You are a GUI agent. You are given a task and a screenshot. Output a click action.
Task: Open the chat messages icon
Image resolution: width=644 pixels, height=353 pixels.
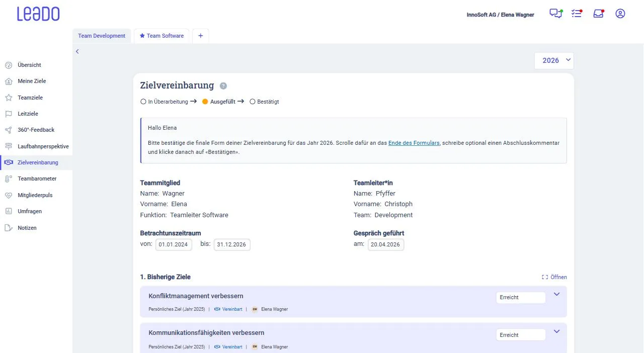pos(555,14)
